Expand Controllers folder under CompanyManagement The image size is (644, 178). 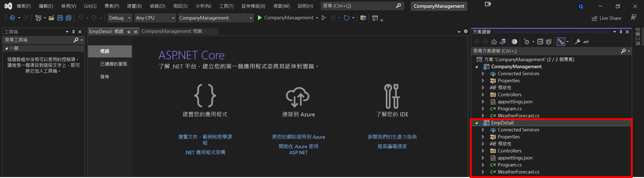483,95
